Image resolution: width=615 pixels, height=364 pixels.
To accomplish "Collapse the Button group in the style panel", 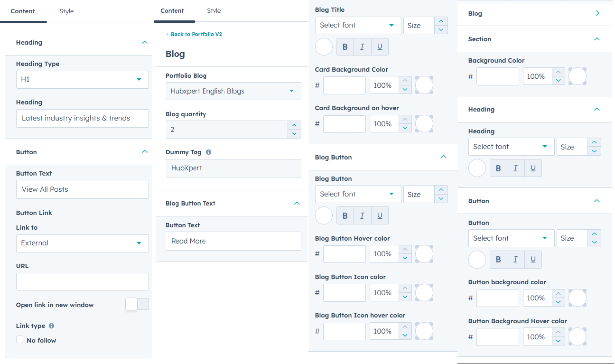I will pyautogui.click(x=597, y=201).
